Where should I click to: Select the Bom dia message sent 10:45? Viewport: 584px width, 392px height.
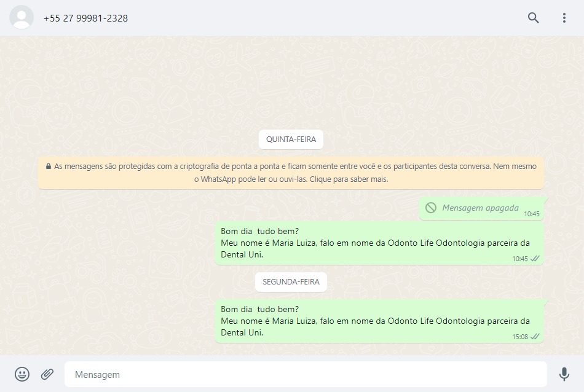tap(379, 243)
